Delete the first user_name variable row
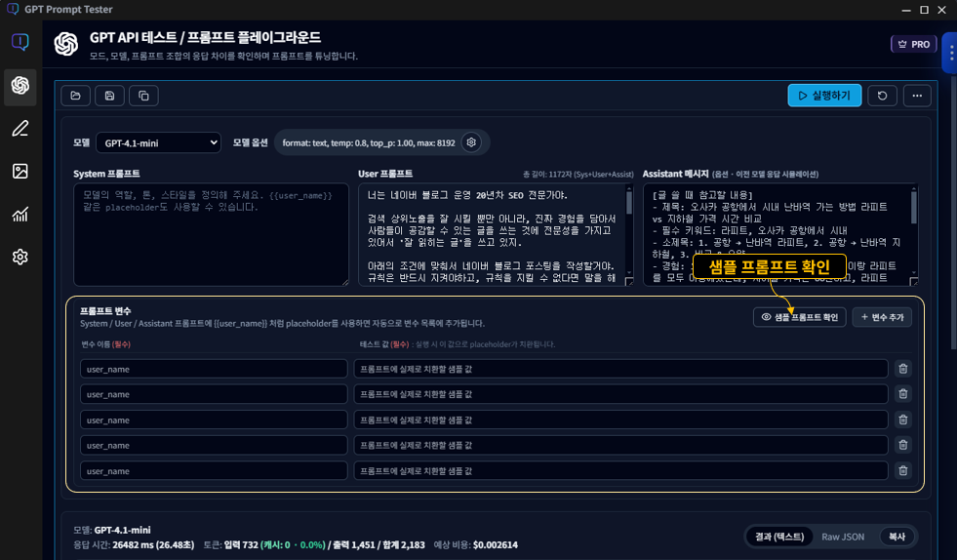 click(902, 369)
